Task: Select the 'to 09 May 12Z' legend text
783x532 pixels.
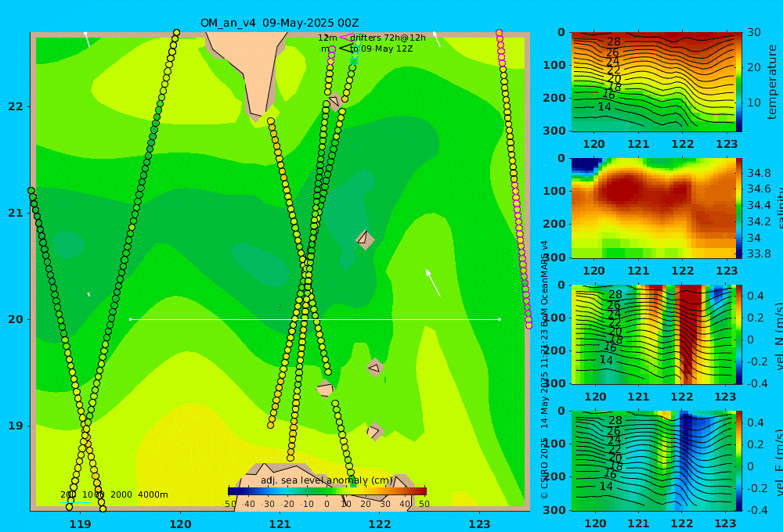Action: pyautogui.click(x=381, y=49)
